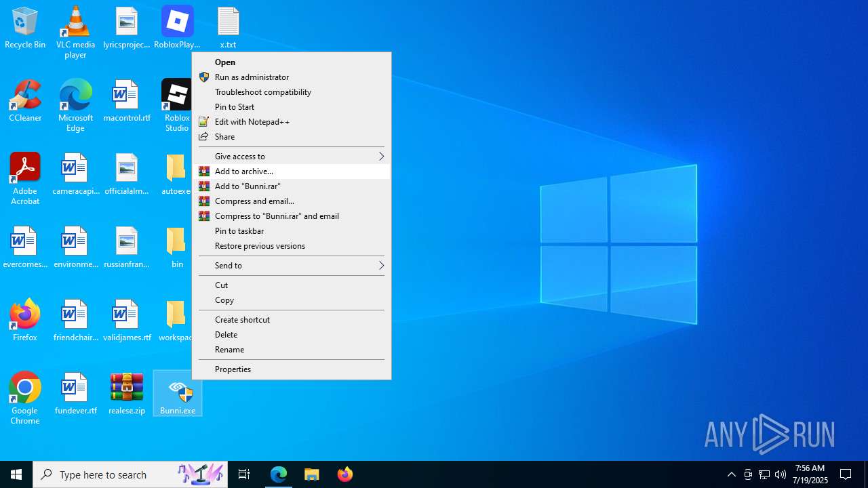Choose Add to archive...
868x488 pixels.
292,171
